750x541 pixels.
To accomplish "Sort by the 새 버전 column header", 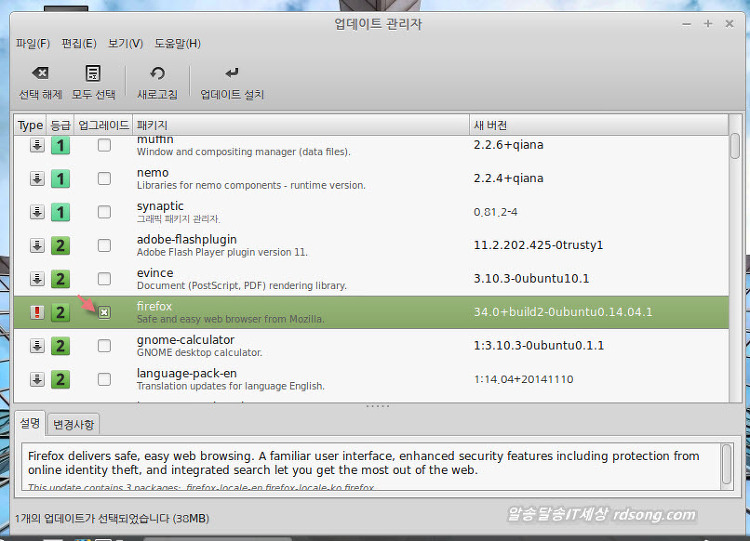I will pos(598,125).
